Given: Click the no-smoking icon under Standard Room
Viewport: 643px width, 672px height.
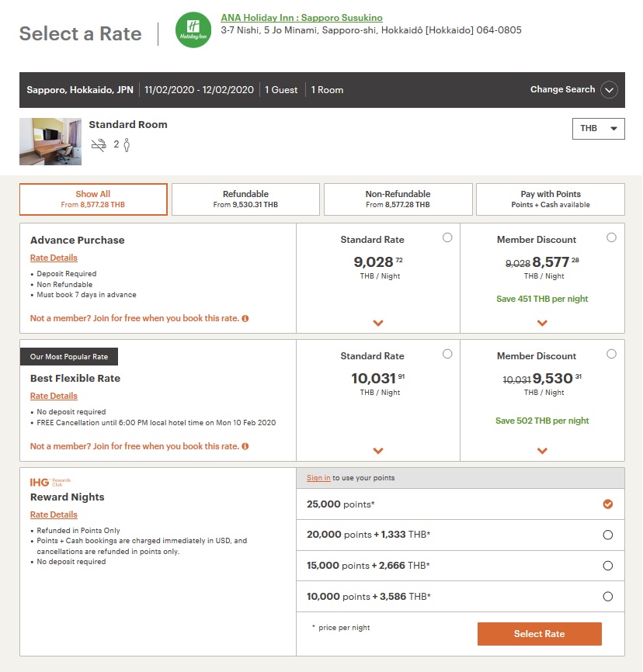Looking at the screenshot, I should point(99,144).
